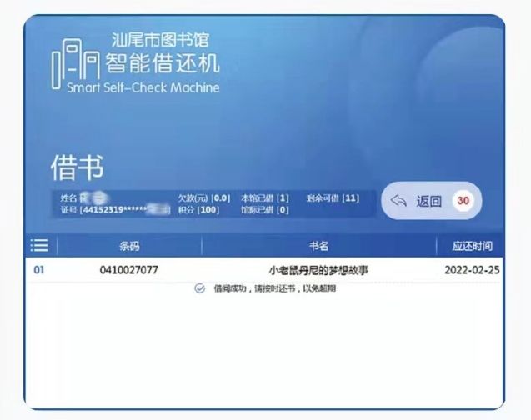Open the list menu icon in table header
The height and width of the screenshot is (420, 531).
[39, 245]
